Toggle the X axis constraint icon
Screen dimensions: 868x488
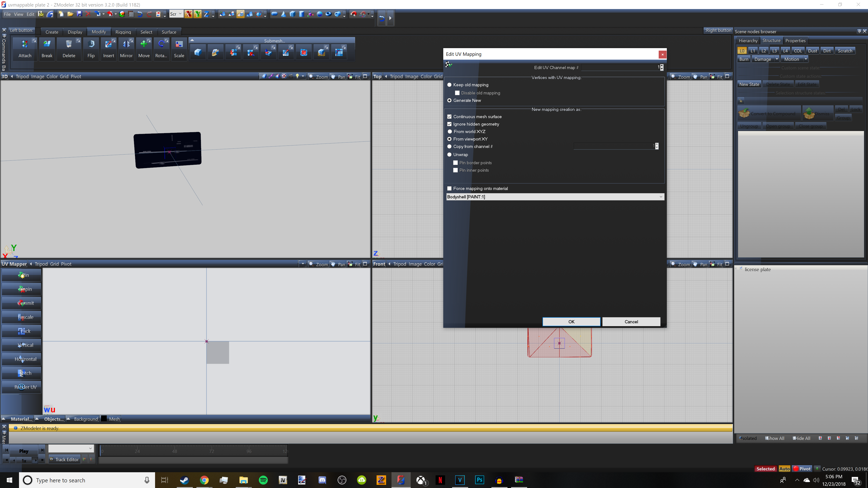[x=188, y=14]
